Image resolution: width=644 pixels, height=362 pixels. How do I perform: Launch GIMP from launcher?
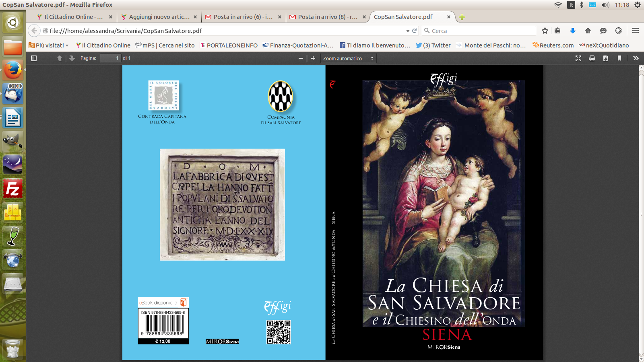(13, 141)
